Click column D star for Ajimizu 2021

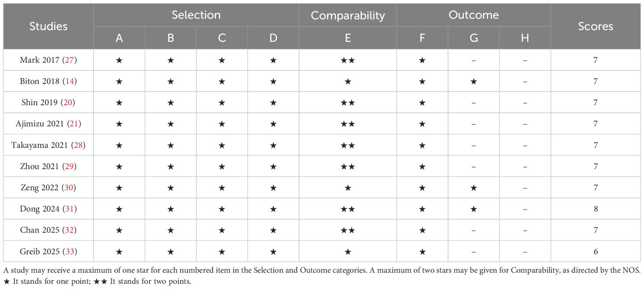273,124
